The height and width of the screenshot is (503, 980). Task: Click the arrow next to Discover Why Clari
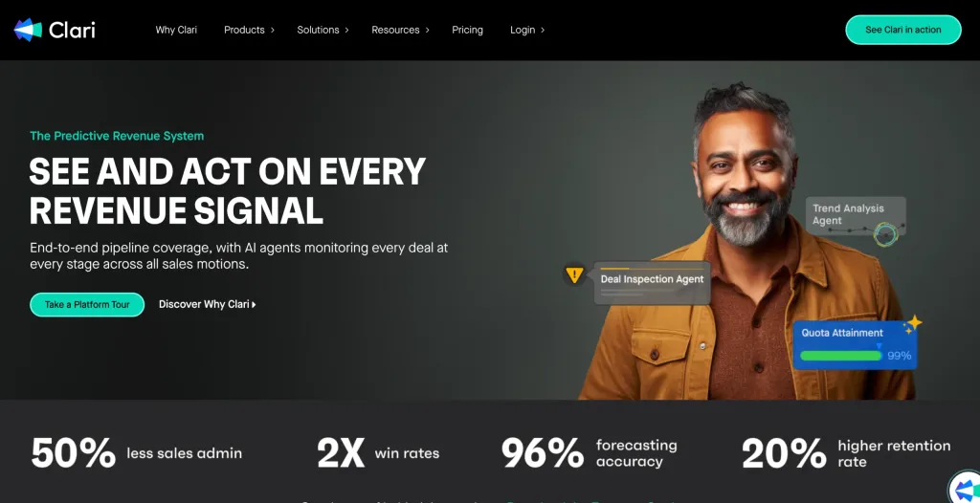254,304
